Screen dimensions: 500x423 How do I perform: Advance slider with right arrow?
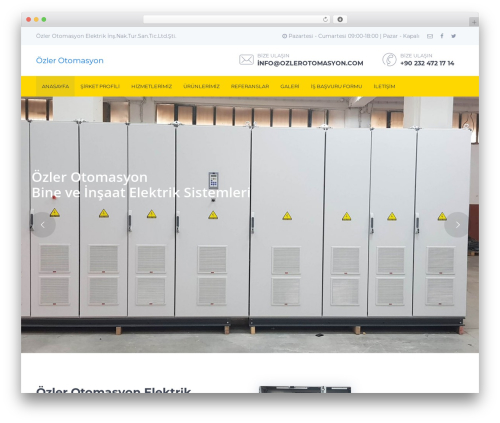pos(457,225)
